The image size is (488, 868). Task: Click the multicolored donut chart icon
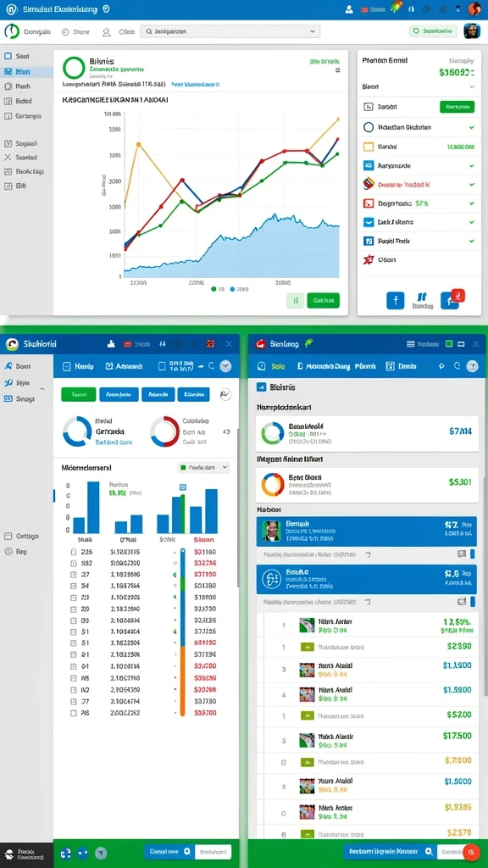[x=272, y=485]
